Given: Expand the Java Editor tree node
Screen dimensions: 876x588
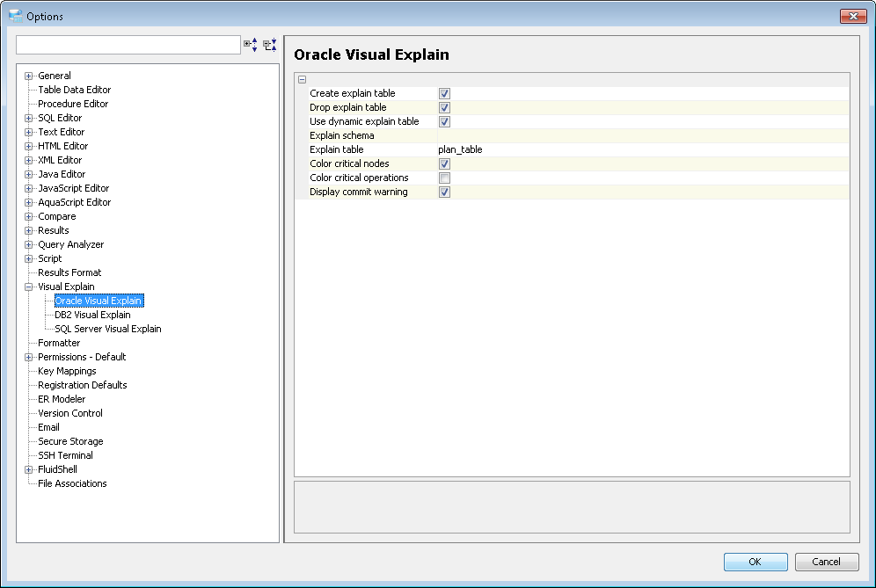Looking at the screenshot, I should click(28, 174).
